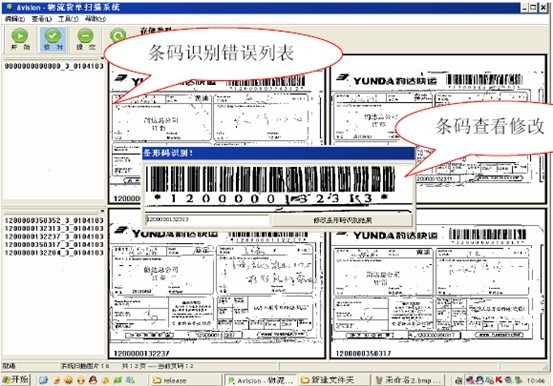Click the modify barcode recognition result button
The width and height of the screenshot is (553, 386).
(x=342, y=220)
